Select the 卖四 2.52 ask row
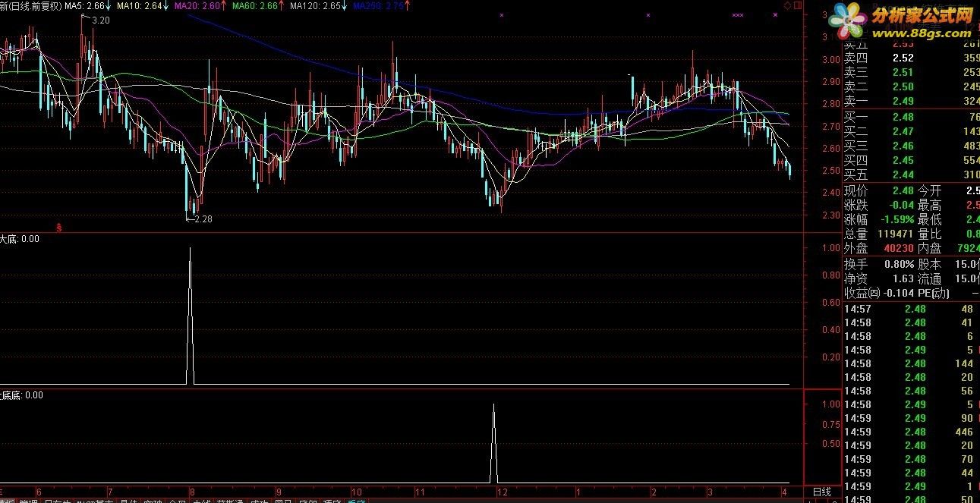Image resolution: width=980 pixels, height=503 pixels. tap(912, 58)
